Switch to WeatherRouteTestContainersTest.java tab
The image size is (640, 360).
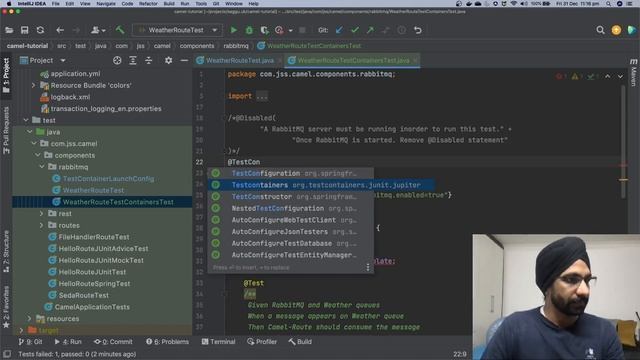352,60
